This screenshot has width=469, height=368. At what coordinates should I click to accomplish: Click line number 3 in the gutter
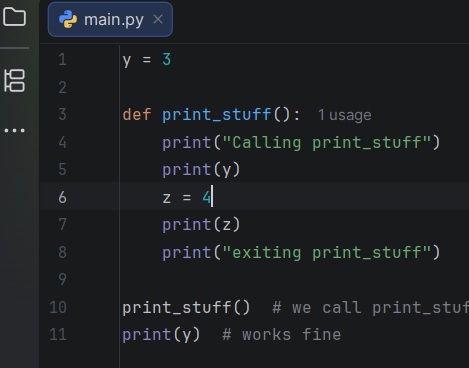(x=62, y=115)
